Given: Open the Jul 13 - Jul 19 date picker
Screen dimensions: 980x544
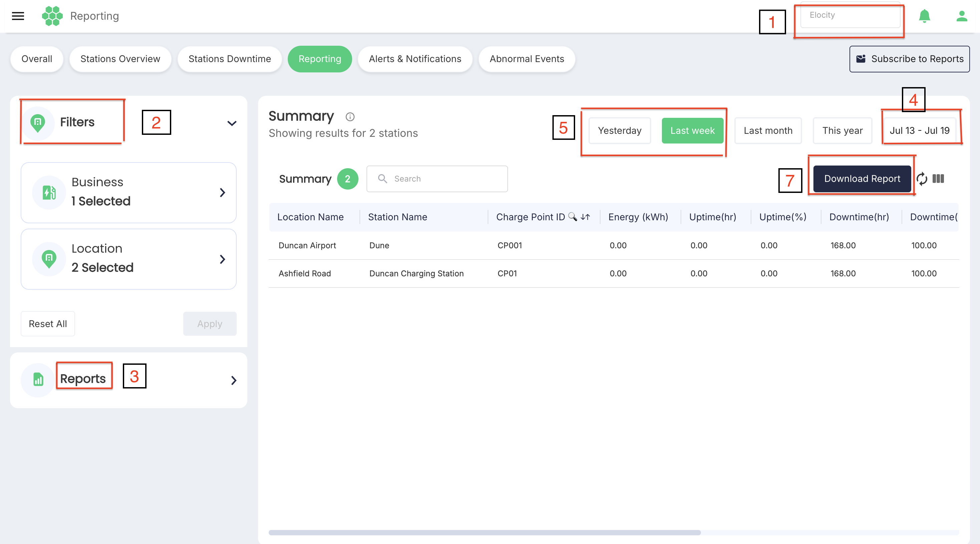Looking at the screenshot, I should [920, 130].
